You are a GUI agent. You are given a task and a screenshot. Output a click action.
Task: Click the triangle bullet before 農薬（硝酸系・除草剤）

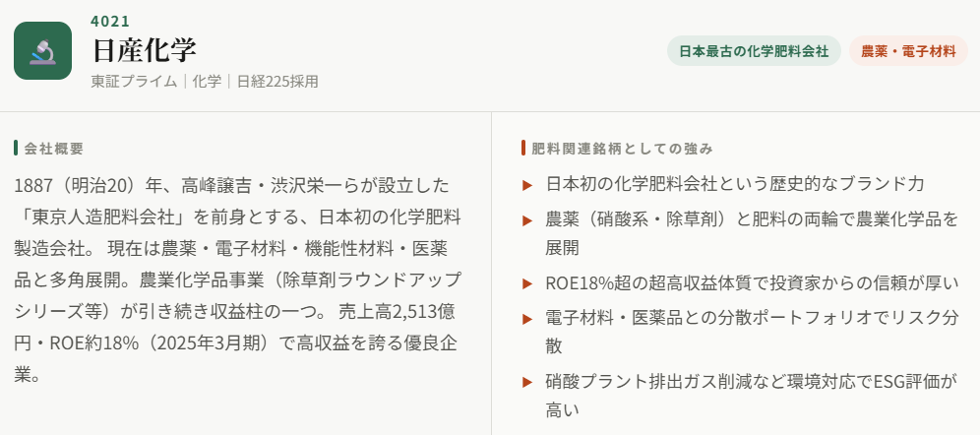point(527,218)
